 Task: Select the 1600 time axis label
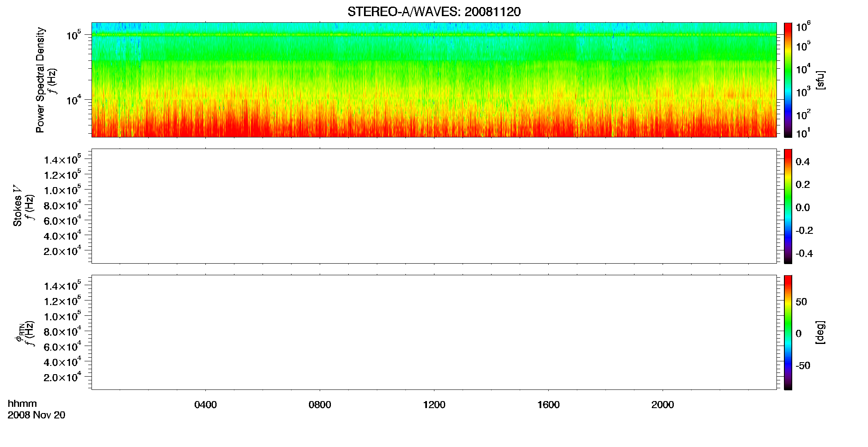[548, 405]
